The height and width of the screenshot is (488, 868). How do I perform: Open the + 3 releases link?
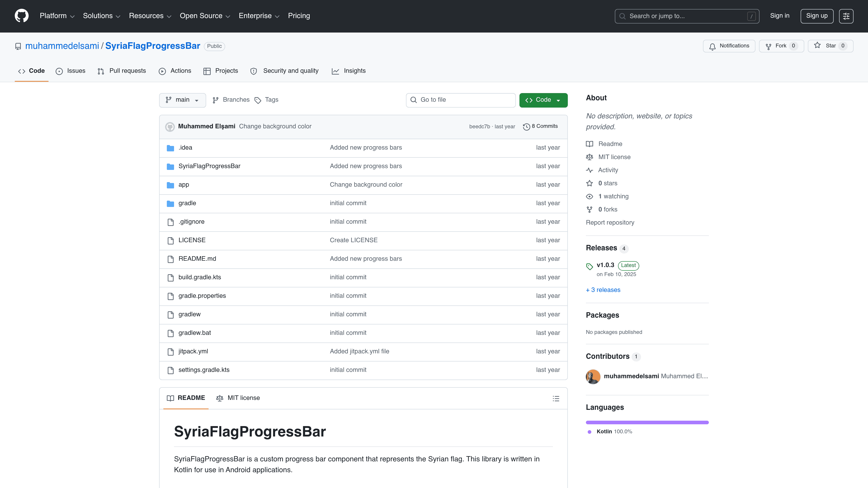point(603,290)
